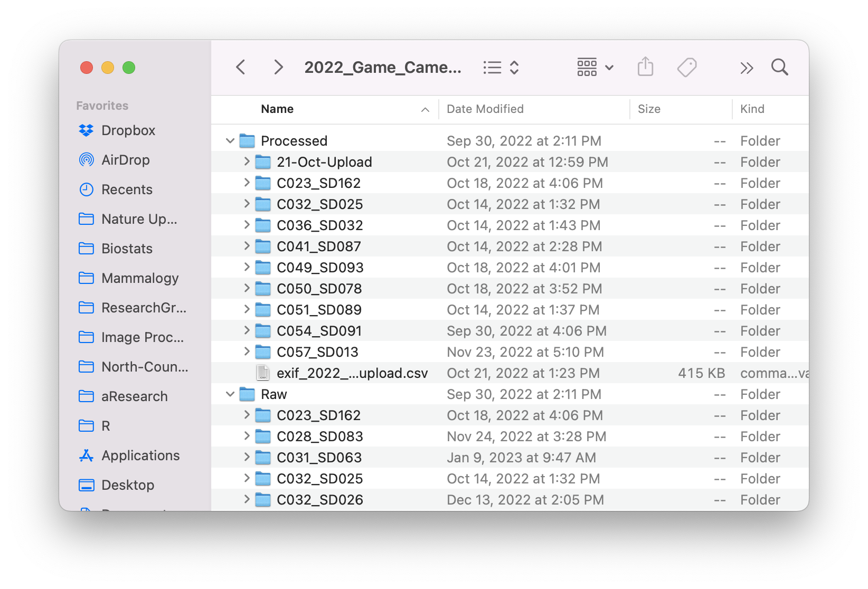Click the 'Dec 13, 2022 at 2:05 PM' date
This screenshot has height=589, width=868.
[x=525, y=500]
